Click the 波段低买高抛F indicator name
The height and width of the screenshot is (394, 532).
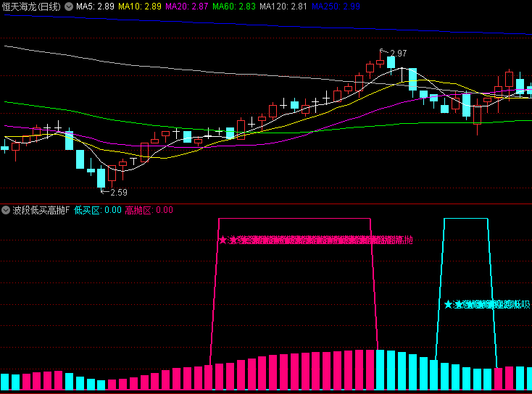[x=41, y=210]
